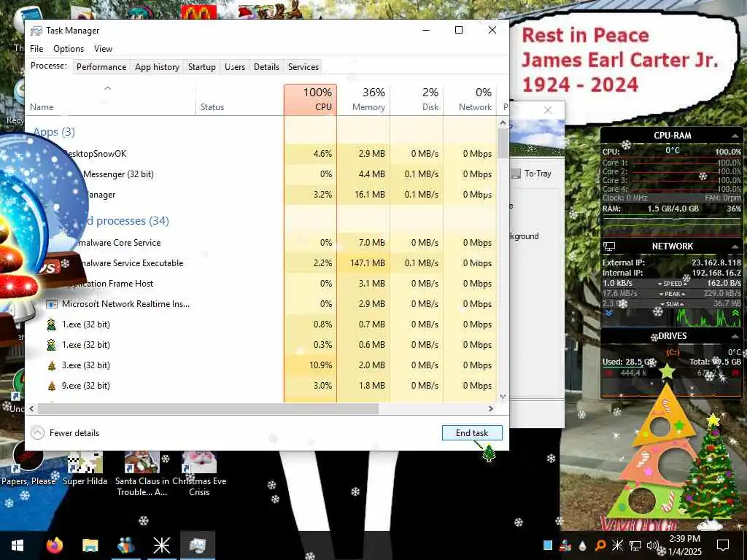Click Fewer details collapse arrow
This screenshot has width=747, height=560.
click(37, 433)
